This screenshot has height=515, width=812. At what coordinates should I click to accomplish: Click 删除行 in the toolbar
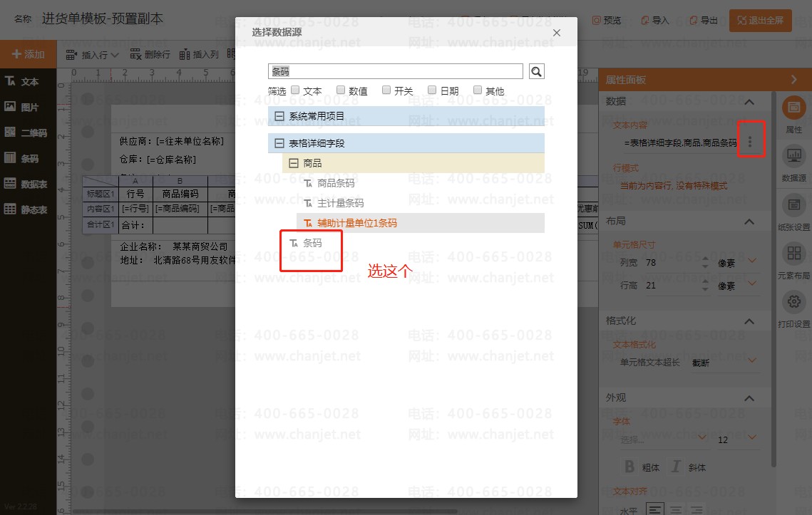pyautogui.click(x=150, y=54)
